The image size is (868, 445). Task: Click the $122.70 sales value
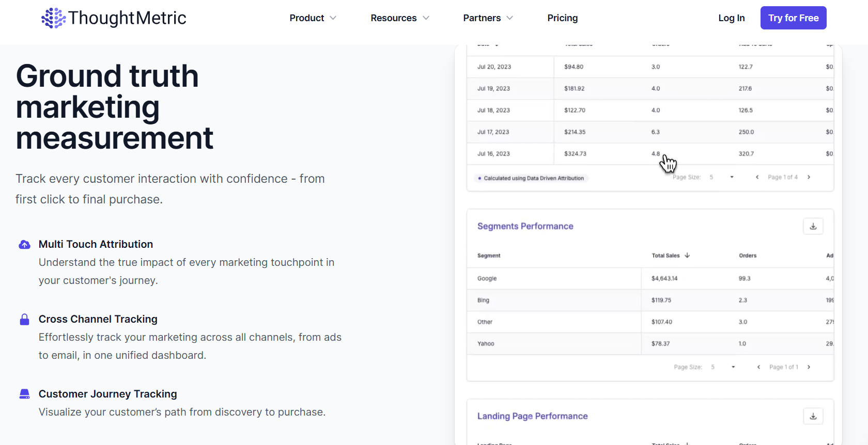(575, 110)
